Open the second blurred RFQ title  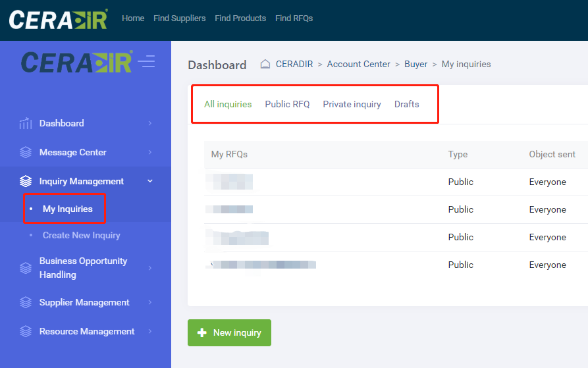(229, 209)
